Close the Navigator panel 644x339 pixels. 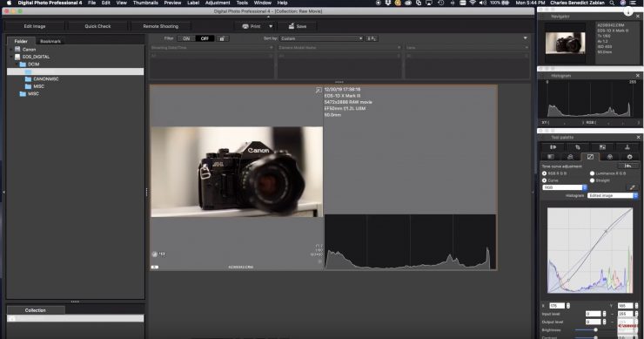(x=638, y=16)
